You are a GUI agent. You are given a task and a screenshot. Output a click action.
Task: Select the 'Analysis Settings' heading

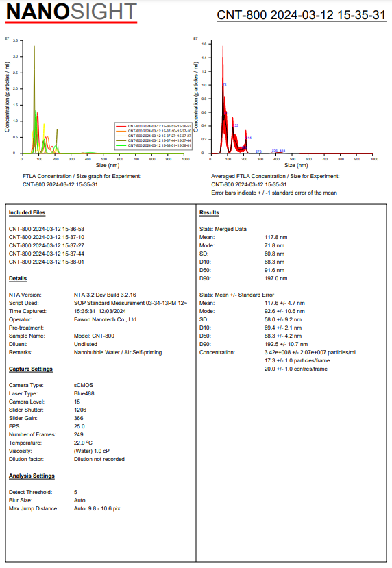click(x=32, y=476)
